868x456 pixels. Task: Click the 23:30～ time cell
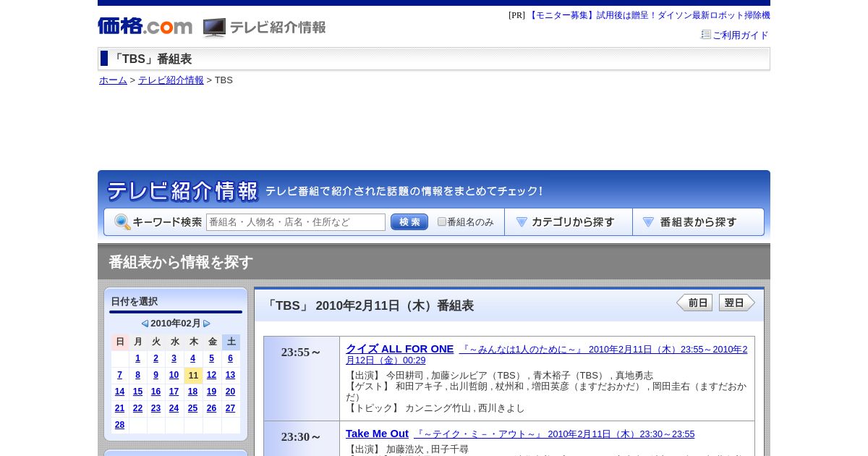click(x=302, y=439)
